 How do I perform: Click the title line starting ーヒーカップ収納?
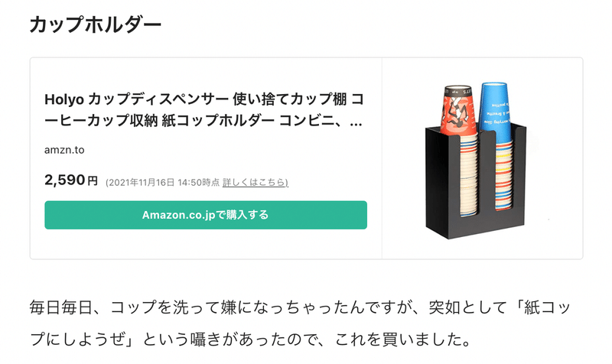click(203, 121)
